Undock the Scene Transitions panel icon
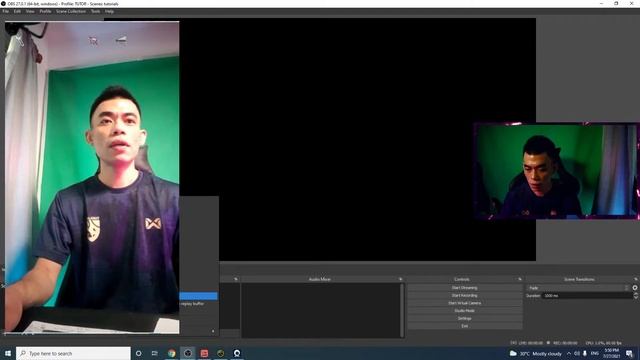Image resolution: width=640 pixels, height=360 pixels. tap(636, 279)
